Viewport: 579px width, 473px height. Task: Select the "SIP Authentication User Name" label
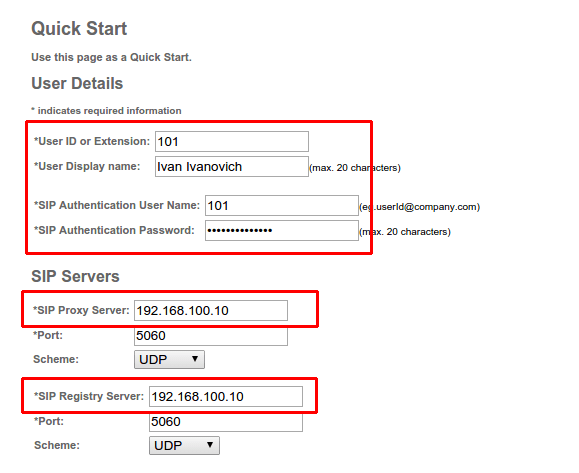(117, 205)
